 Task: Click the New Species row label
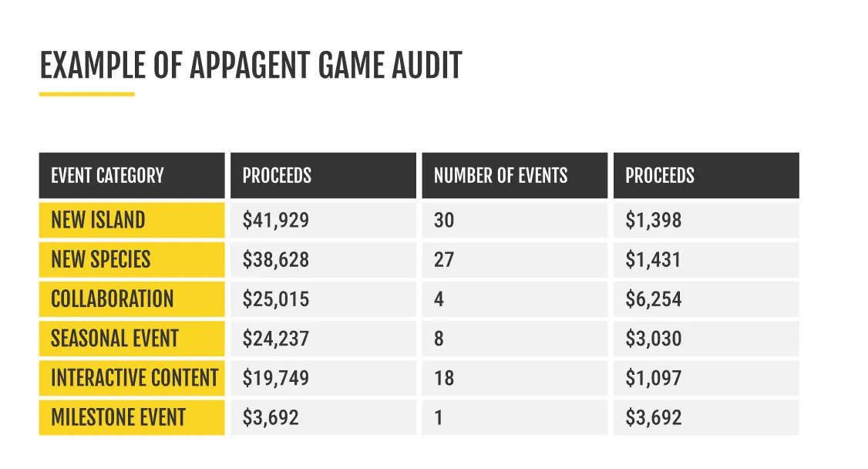coord(132,260)
